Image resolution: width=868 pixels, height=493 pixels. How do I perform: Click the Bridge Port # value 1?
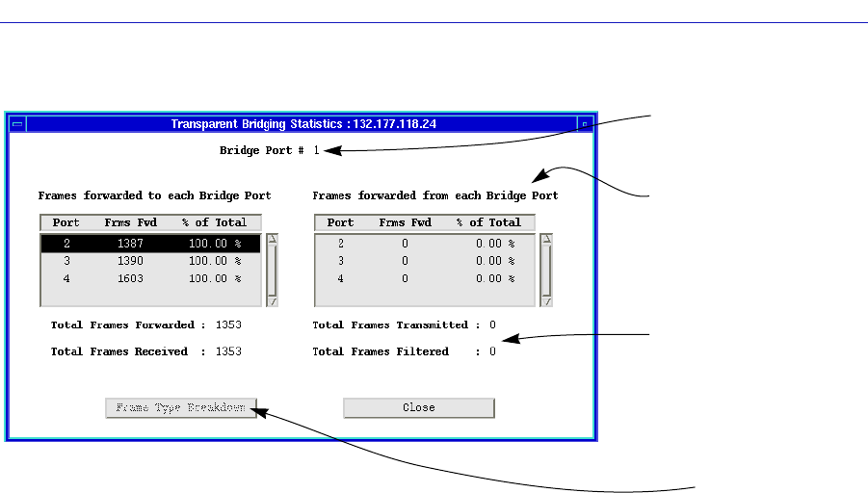click(x=316, y=150)
